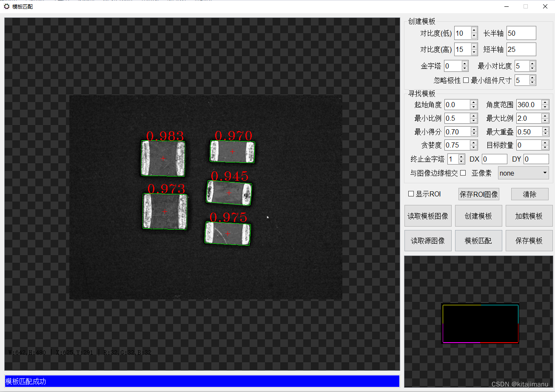Click the 读取模板图像 button
The height and width of the screenshot is (392, 555).
coord(428,216)
